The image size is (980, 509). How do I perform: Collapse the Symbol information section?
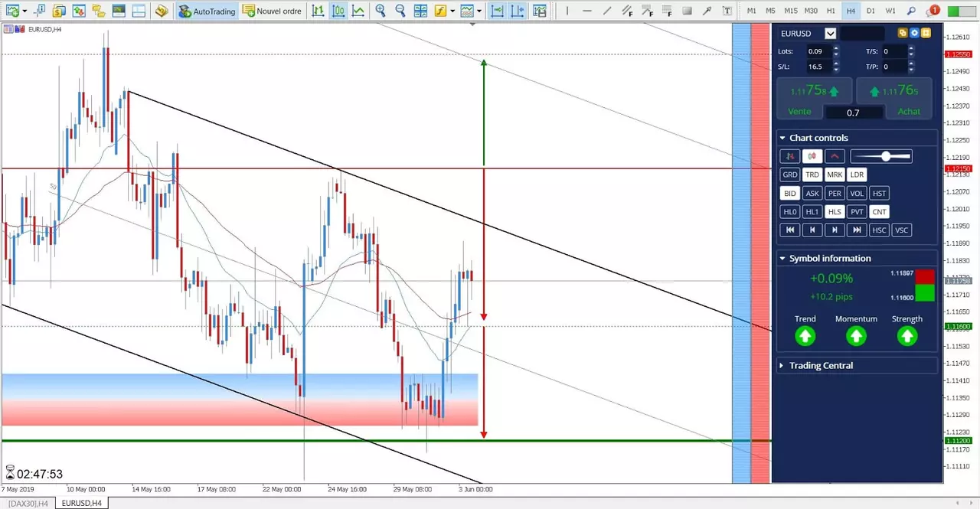click(x=782, y=259)
